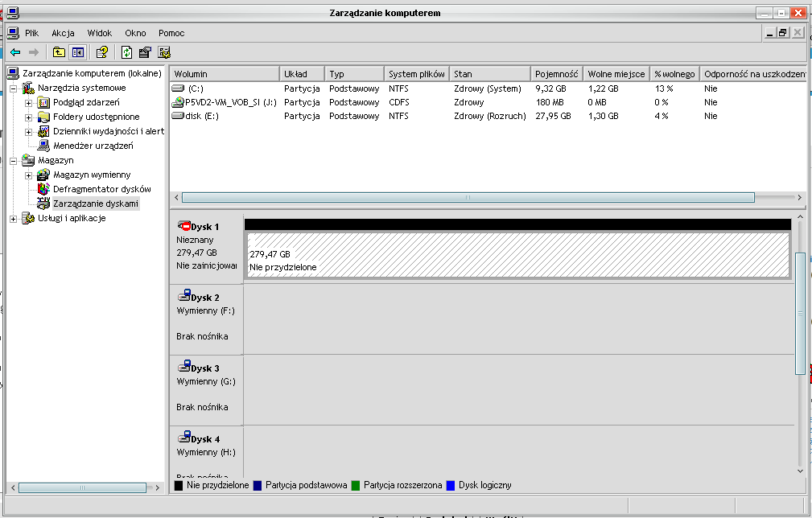Click the "9,32 GB" capacity cell
The height and width of the screenshot is (518, 812).
(x=551, y=88)
